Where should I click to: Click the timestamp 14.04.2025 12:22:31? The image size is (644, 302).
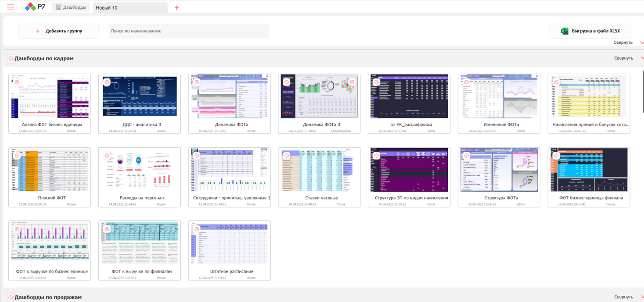click(x=122, y=131)
